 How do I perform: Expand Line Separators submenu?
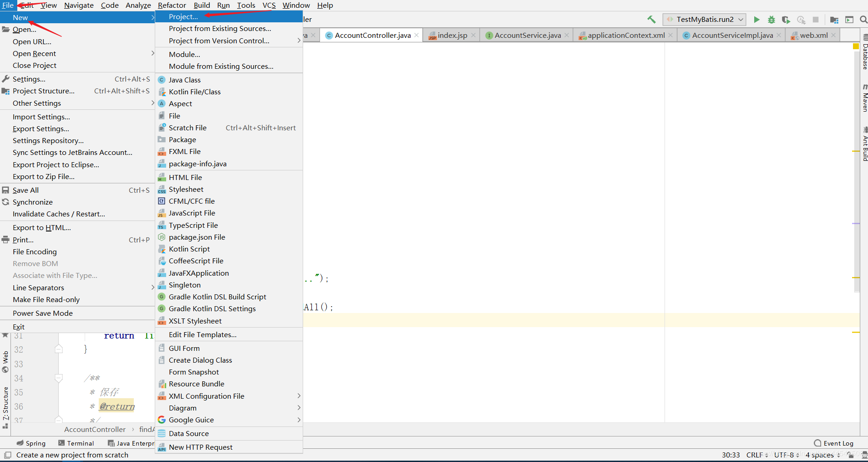point(77,287)
